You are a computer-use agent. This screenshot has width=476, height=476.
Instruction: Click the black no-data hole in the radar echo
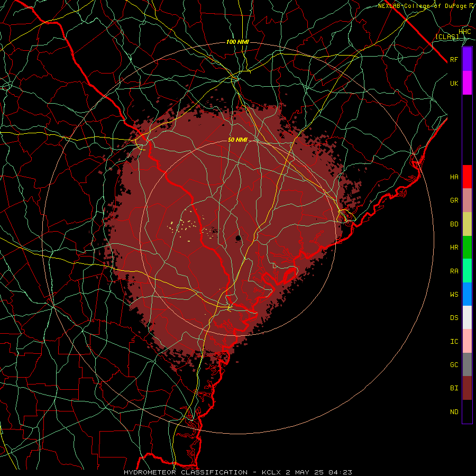click(239, 237)
